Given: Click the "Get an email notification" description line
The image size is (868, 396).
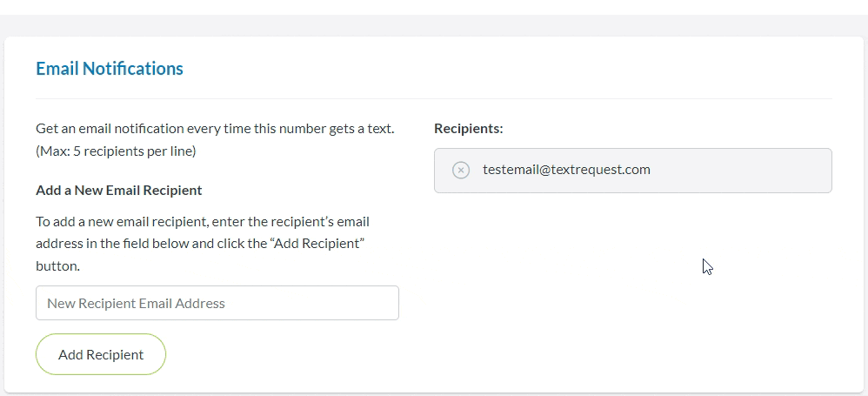Looking at the screenshot, I should tap(215, 129).
